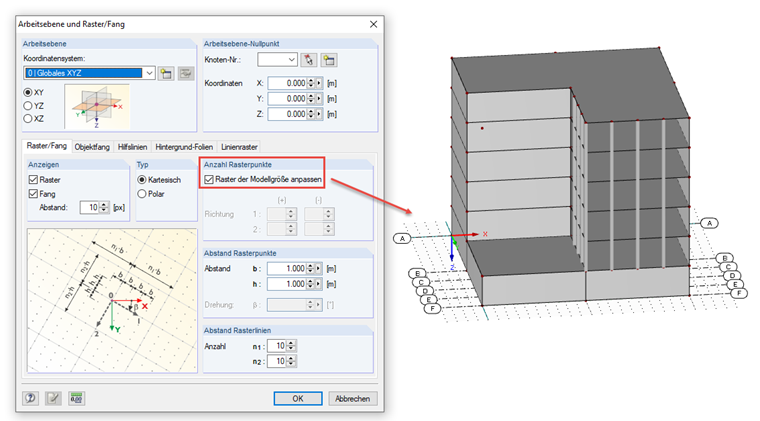Image resolution: width=760 pixels, height=421 pixels.
Task: Click the Fang Abstand px input field
Action: [90, 207]
